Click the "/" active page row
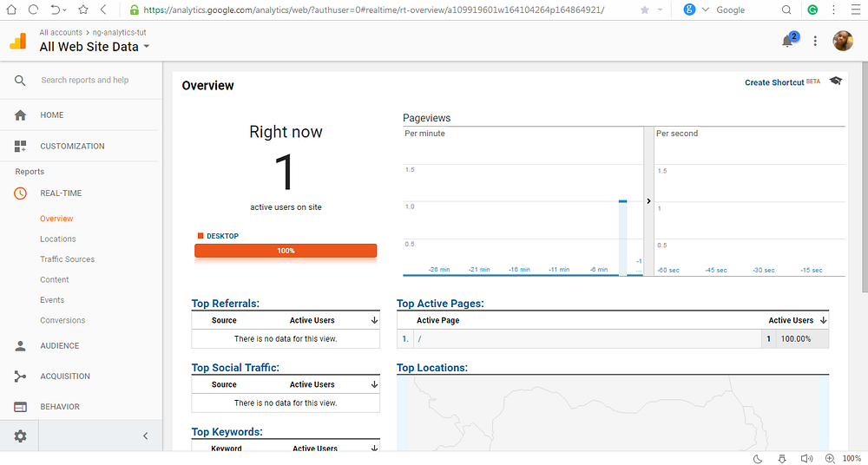 [x=613, y=339]
